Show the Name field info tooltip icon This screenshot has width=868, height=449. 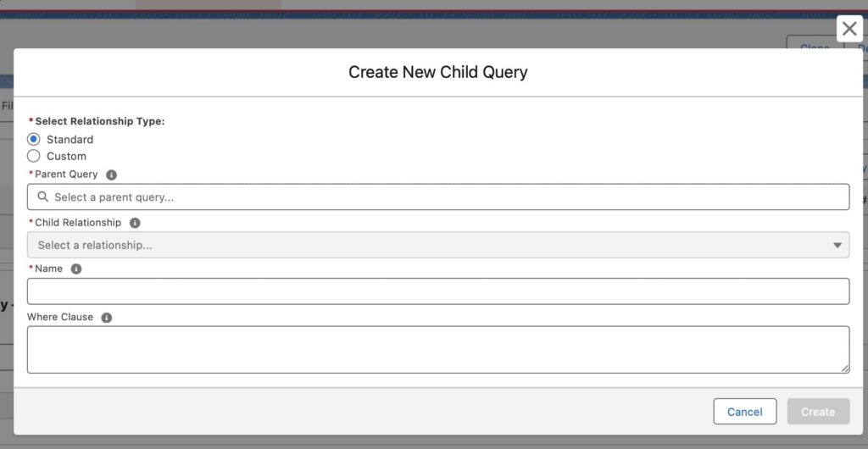pos(76,269)
